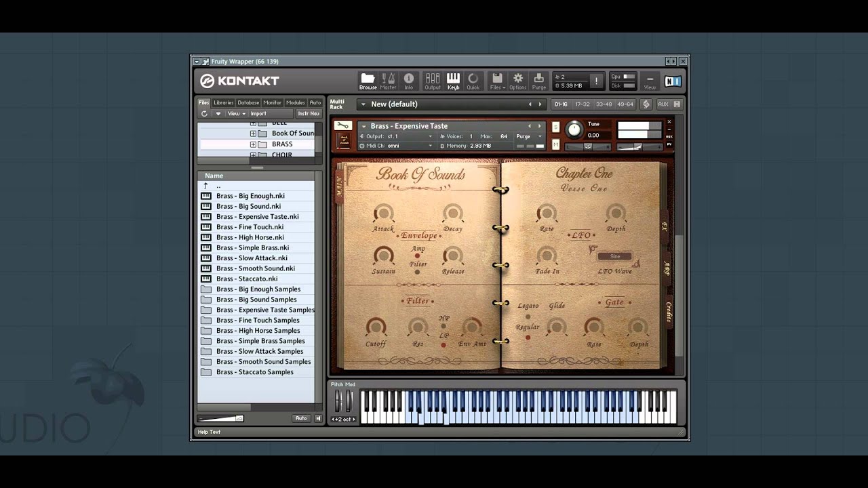Image resolution: width=868 pixels, height=488 pixels.
Task: Select LP filter type
Action: coord(444,344)
